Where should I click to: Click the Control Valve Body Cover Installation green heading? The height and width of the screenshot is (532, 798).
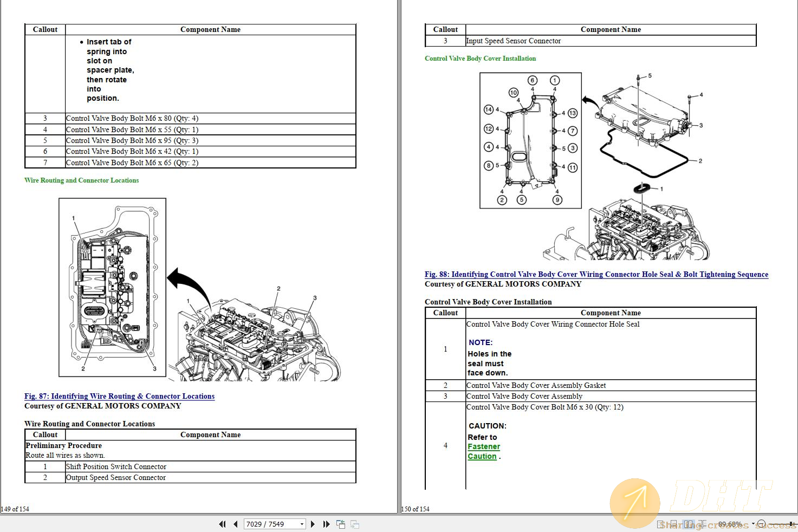tap(481, 59)
